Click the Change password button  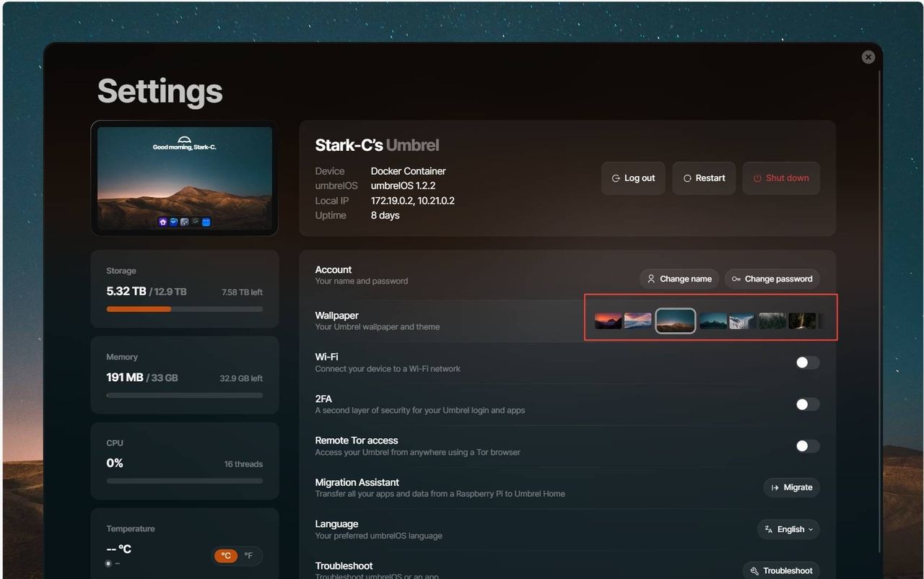[772, 279]
